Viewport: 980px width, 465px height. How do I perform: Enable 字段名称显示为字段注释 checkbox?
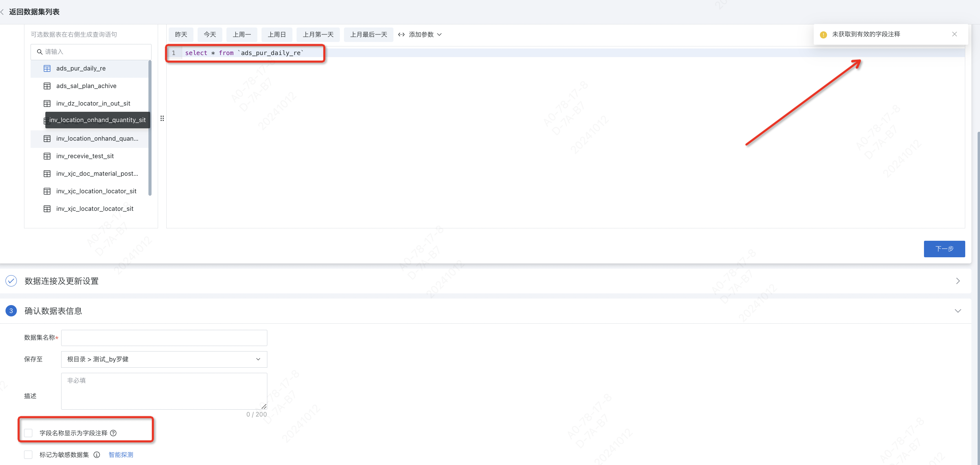(28, 433)
